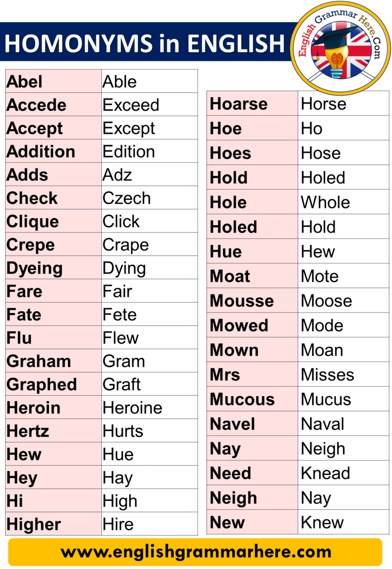Click the word Higher
392x569 pixels.
pos(34,525)
